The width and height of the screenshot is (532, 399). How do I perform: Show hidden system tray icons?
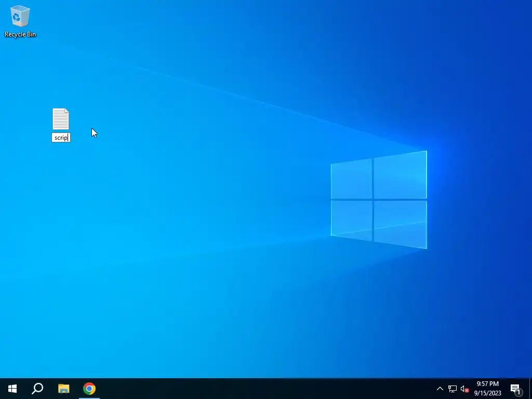pos(440,389)
